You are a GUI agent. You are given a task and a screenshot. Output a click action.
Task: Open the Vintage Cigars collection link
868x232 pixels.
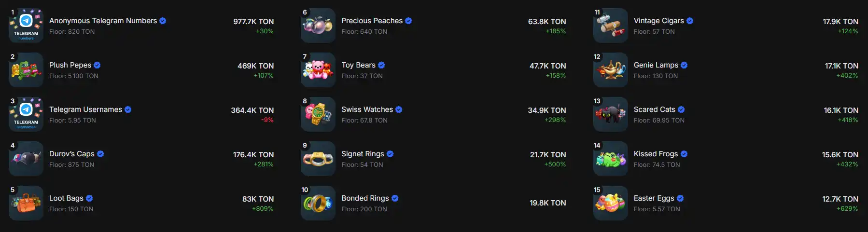click(x=658, y=21)
